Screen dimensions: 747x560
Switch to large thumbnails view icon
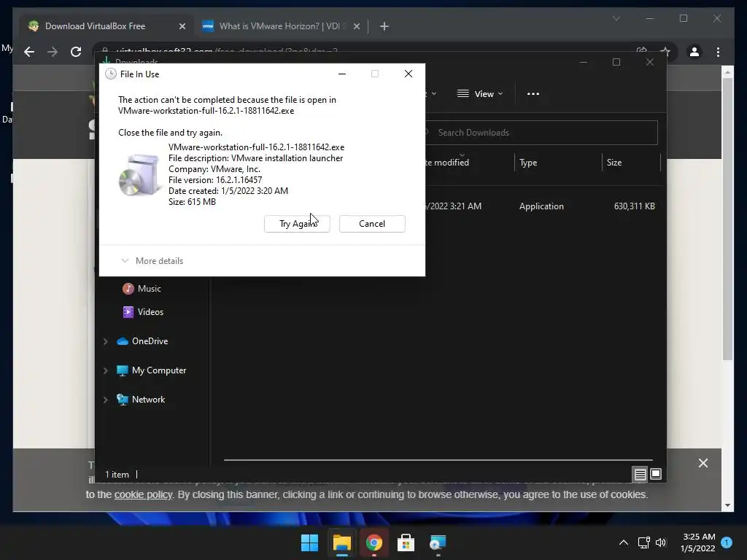point(656,474)
